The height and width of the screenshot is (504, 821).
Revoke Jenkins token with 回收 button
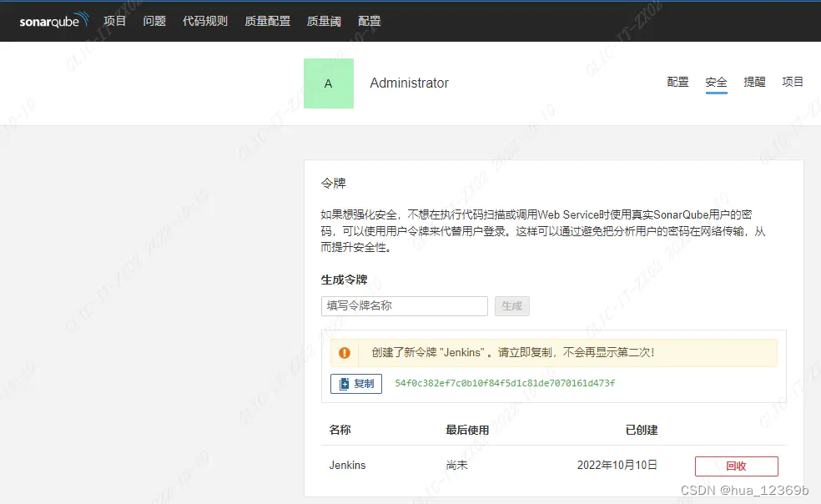[736, 466]
